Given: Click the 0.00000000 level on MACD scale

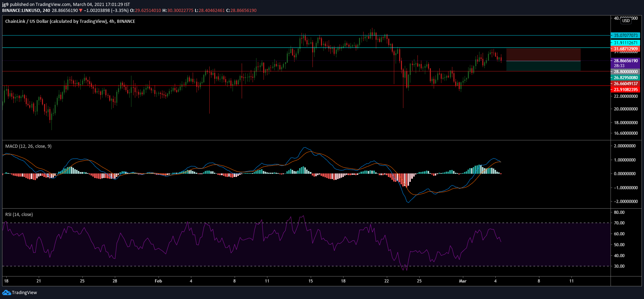Looking at the screenshot, I should 625,174.
